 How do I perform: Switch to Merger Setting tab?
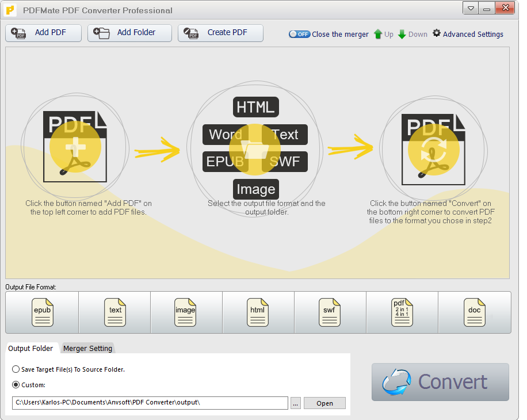click(x=87, y=349)
